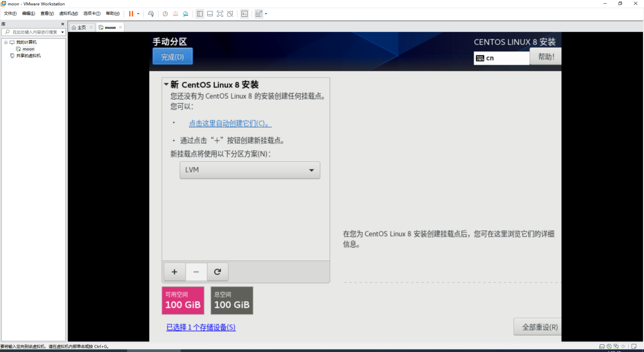Click the revert to snapshot icon
Viewport: 644px width, 352px height.
pyautogui.click(x=175, y=14)
